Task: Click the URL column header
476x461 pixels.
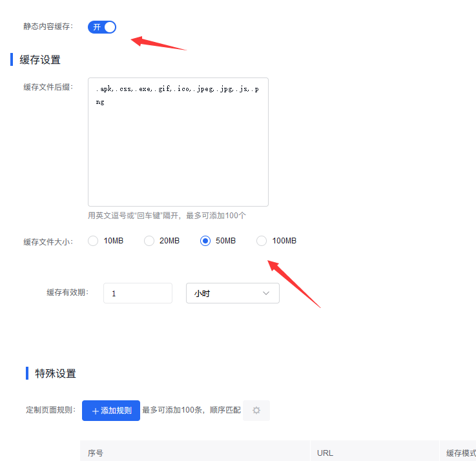Action: (x=325, y=453)
